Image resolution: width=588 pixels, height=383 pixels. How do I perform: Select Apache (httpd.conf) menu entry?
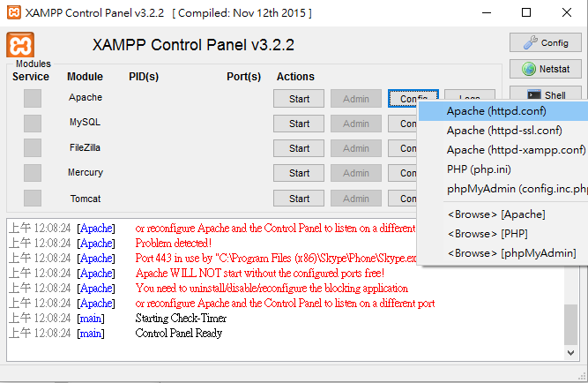coord(503,111)
